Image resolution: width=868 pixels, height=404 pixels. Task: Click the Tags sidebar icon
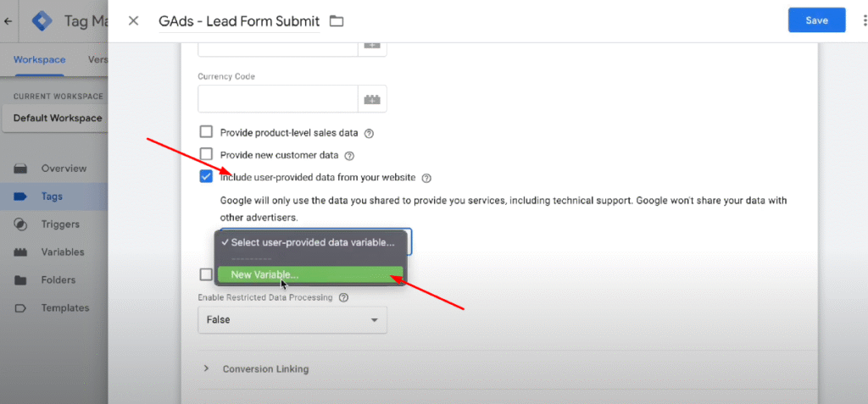coord(20,196)
